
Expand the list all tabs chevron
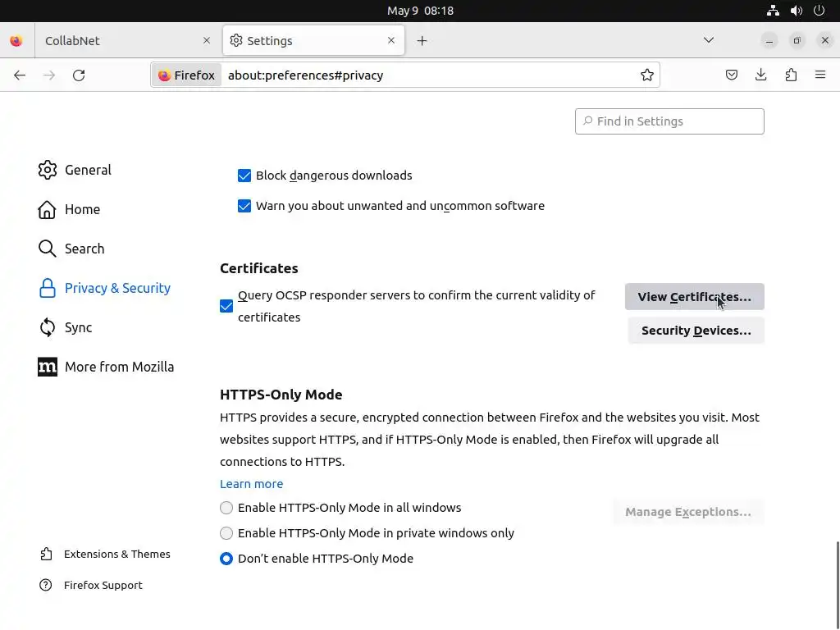(709, 40)
